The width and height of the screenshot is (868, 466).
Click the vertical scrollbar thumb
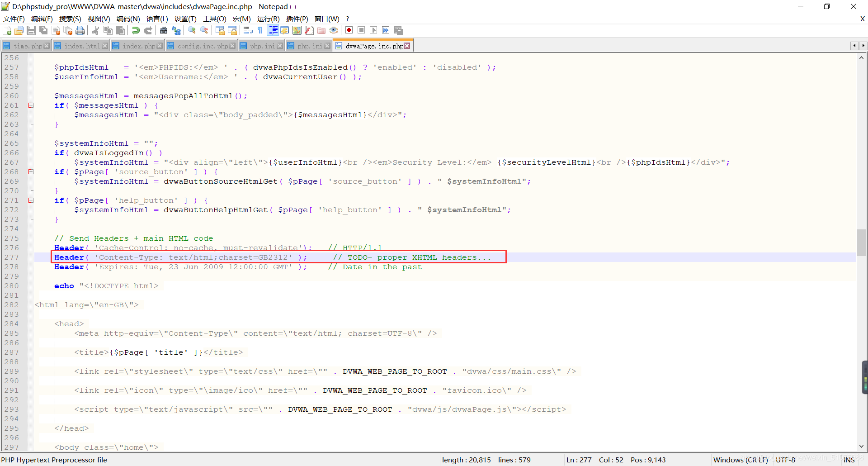pyautogui.click(x=861, y=243)
